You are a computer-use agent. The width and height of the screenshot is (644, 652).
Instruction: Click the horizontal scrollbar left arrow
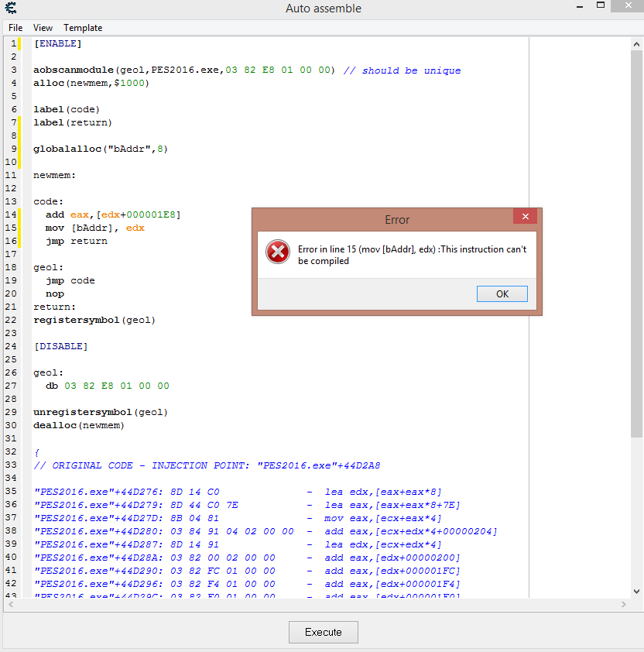click(9, 604)
